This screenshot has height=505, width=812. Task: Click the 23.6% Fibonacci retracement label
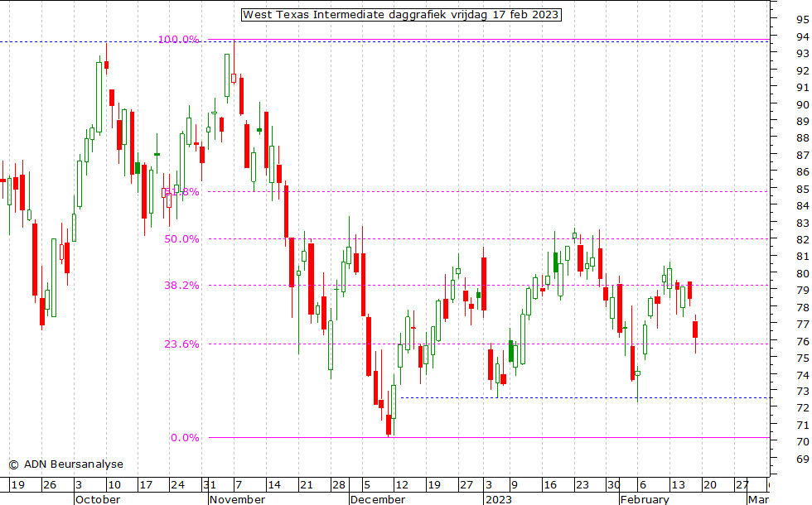point(181,344)
